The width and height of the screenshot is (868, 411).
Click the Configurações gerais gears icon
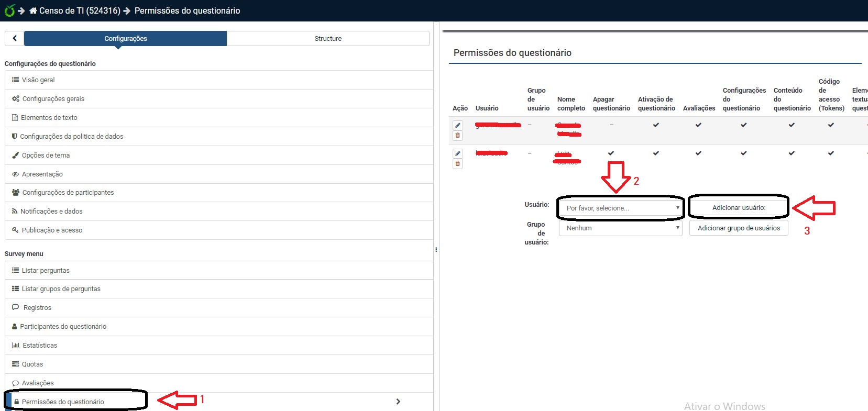16,98
